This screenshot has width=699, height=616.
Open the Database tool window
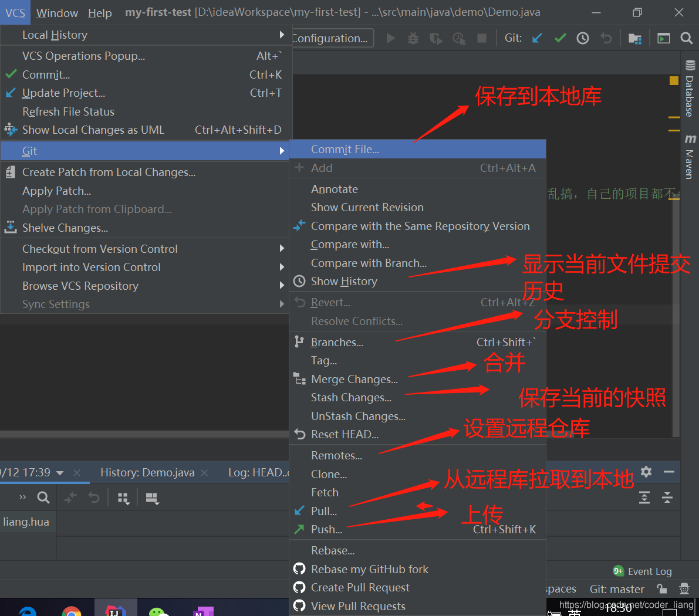point(690,88)
